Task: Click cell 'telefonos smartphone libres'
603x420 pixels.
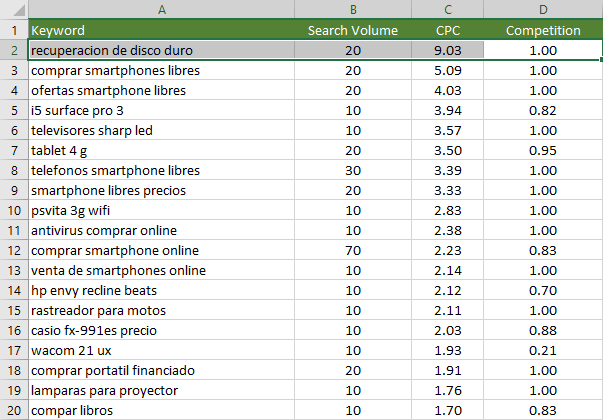Action: 162,170
